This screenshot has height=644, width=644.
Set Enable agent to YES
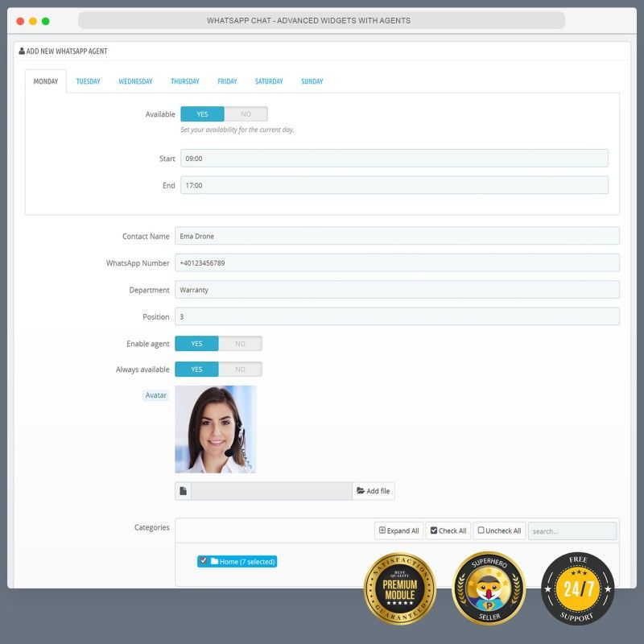tap(196, 344)
